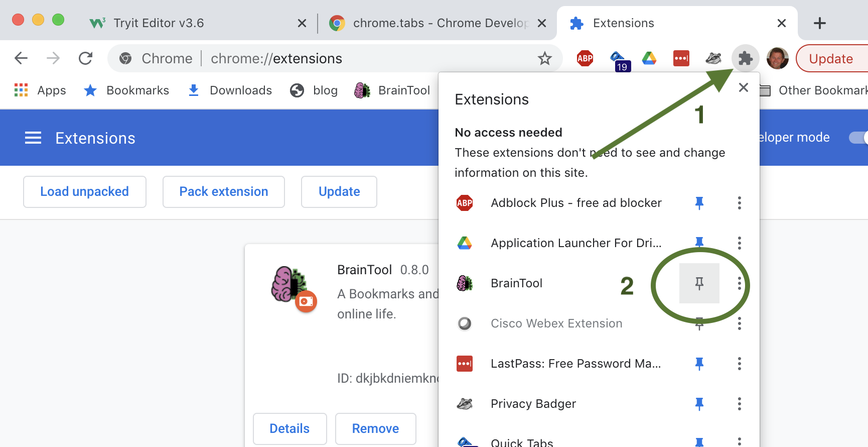Open the blog bookmark

coord(314,90)
